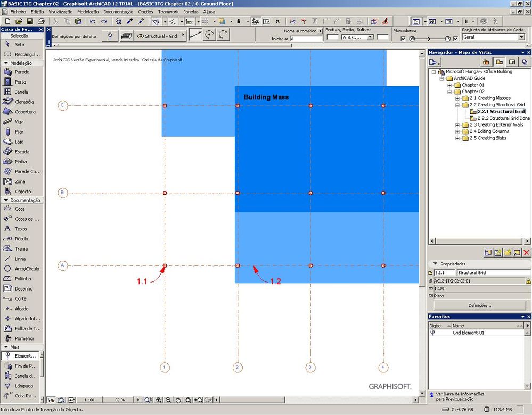532x415 pixels.
Task: Expand 2.5 Creating Slabs folder
Action: click(x=457, y=138)
